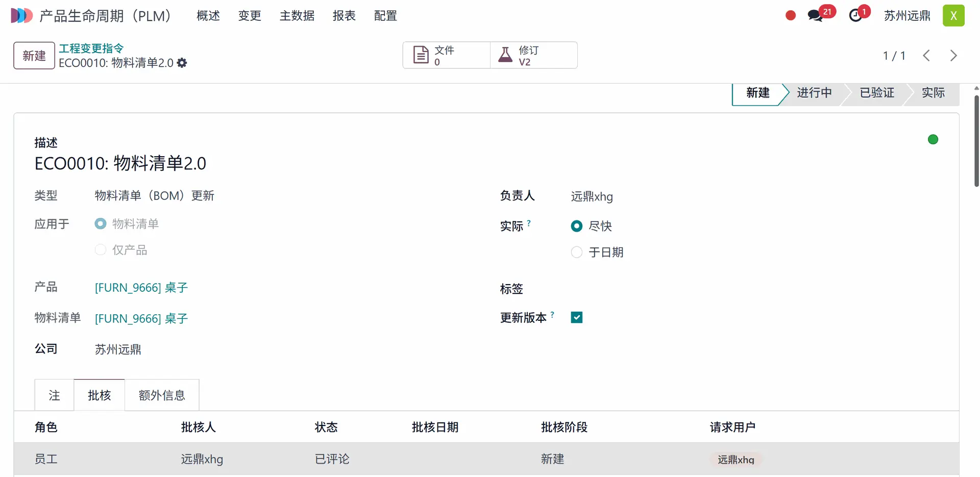Open the activities clock icon

click(855, 16)
